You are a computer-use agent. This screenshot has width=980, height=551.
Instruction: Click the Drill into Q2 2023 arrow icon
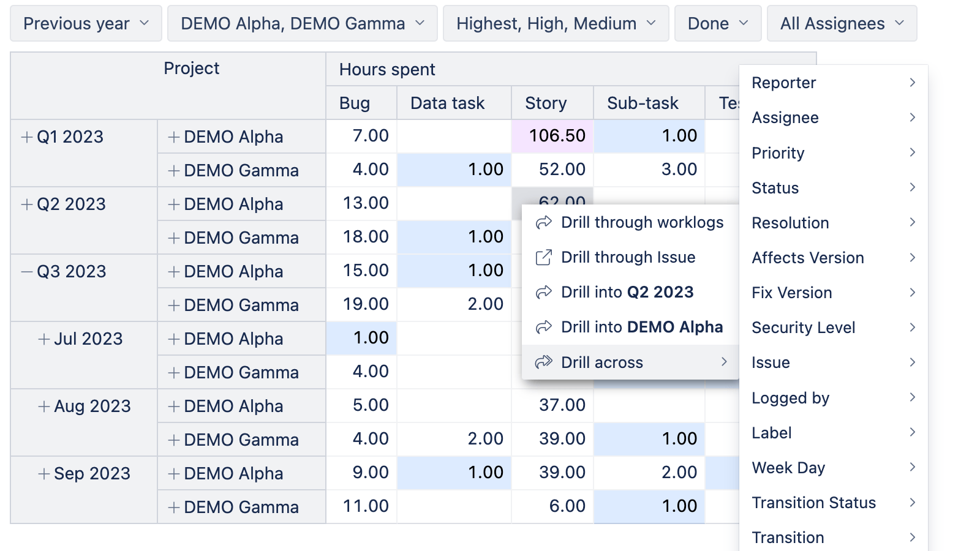543,293
